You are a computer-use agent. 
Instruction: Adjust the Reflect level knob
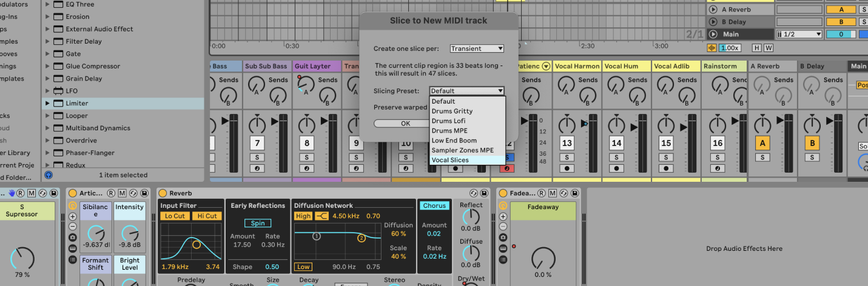coord(471,217)
